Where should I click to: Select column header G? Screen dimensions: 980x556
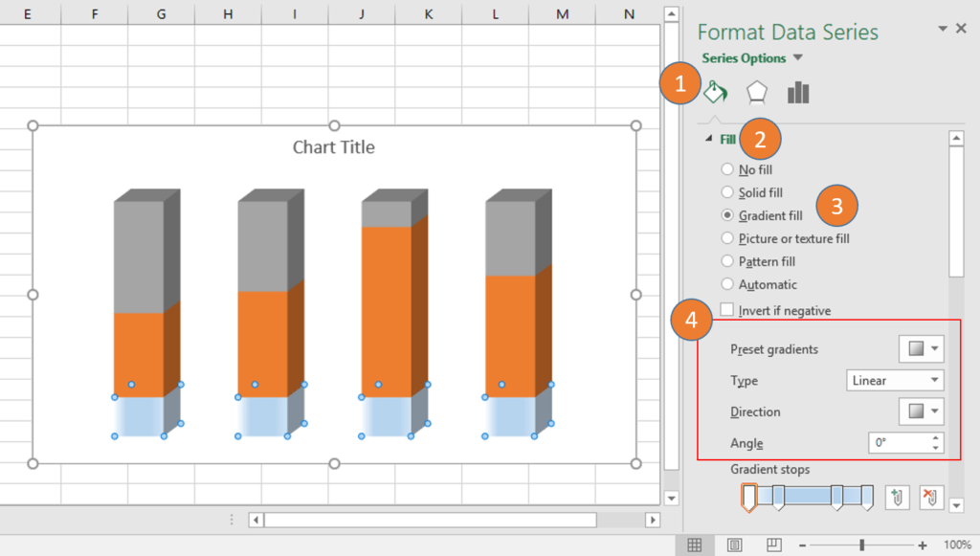161,13
